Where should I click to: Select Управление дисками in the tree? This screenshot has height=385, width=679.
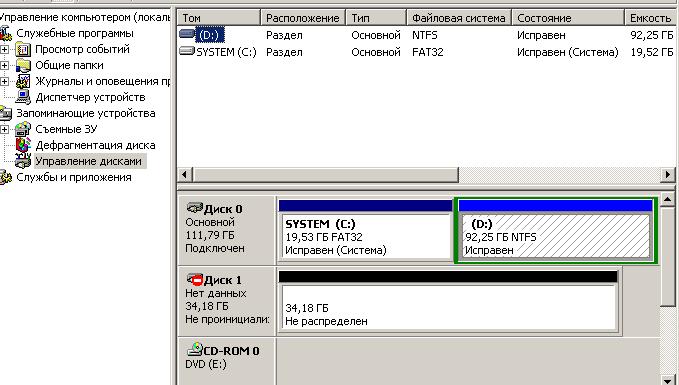[88, 161]
